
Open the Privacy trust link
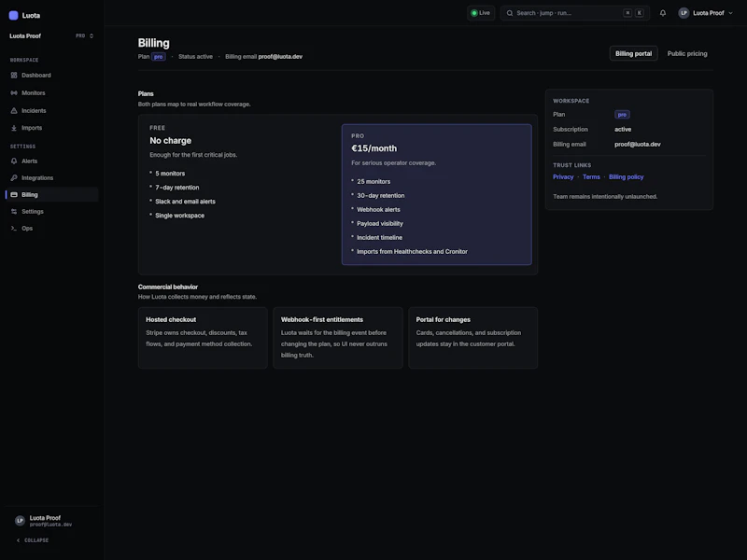(x=563, y=176)
